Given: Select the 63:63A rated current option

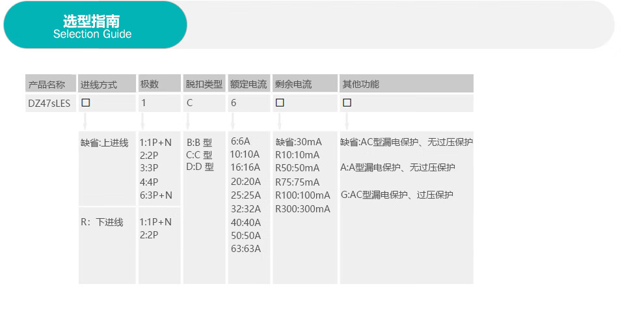Looking at the screenshot, I should 245,249.
